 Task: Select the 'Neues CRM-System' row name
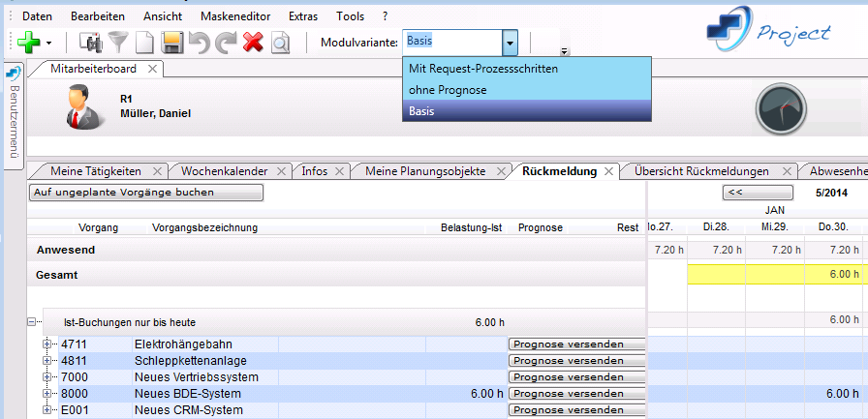coord(189,410)
